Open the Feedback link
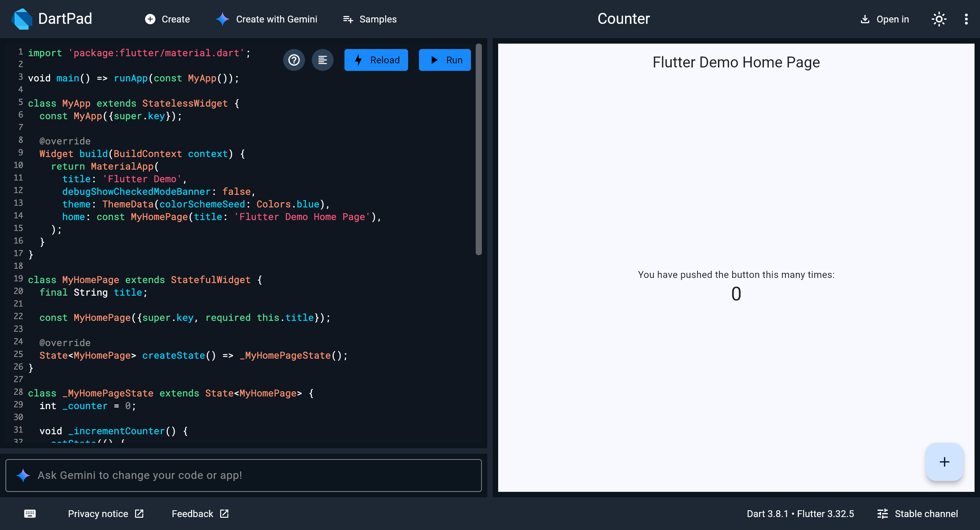 (200, 514)
